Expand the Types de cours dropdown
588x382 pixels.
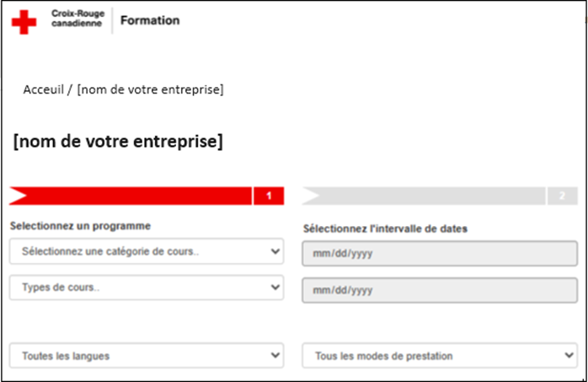147,288
